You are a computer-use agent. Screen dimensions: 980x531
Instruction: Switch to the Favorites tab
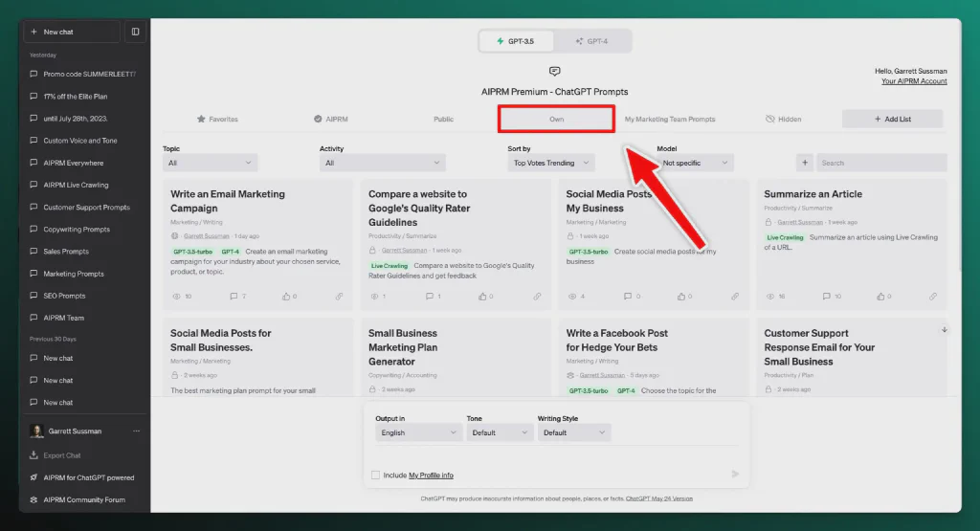point(217,119)
